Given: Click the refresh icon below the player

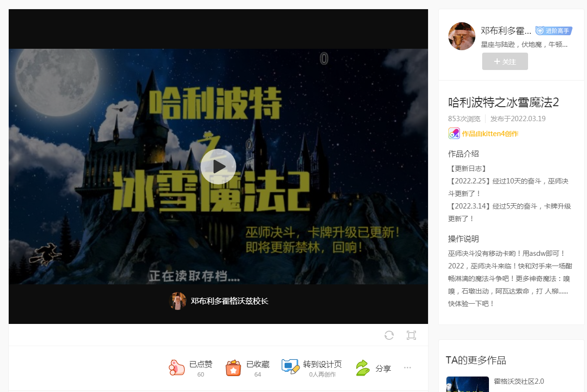Looking at the screenshot, I should pos(389,335).
